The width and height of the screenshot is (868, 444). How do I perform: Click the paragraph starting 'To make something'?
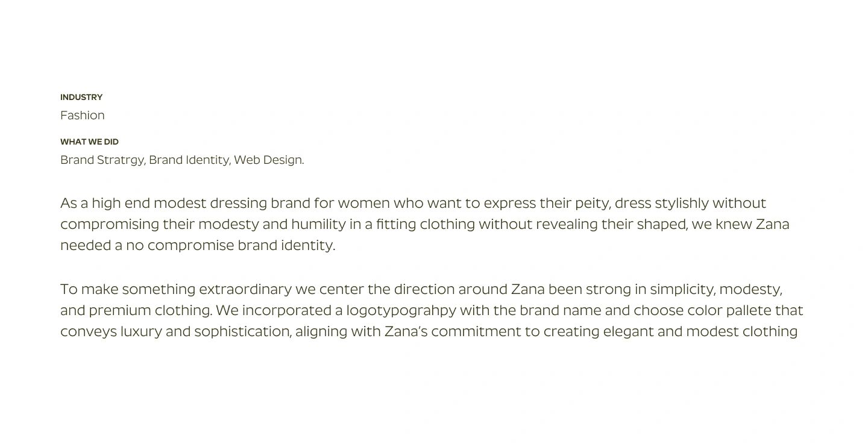pos(432,310)
